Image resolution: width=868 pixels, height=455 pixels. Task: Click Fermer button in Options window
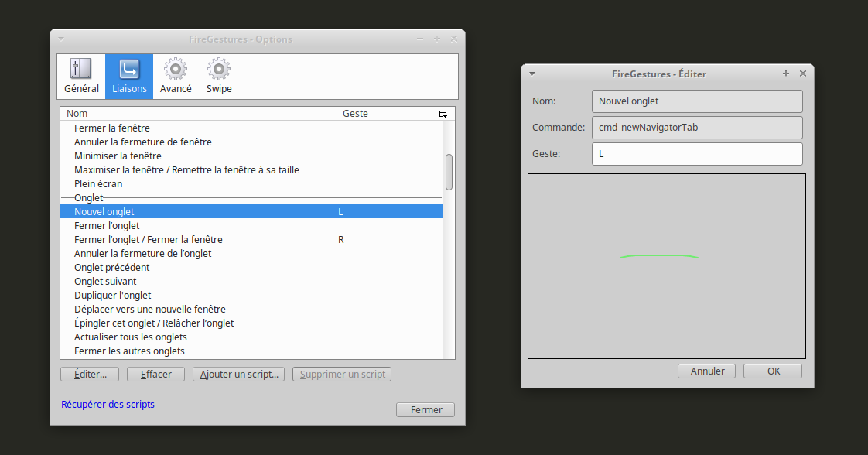coord(425,409)
